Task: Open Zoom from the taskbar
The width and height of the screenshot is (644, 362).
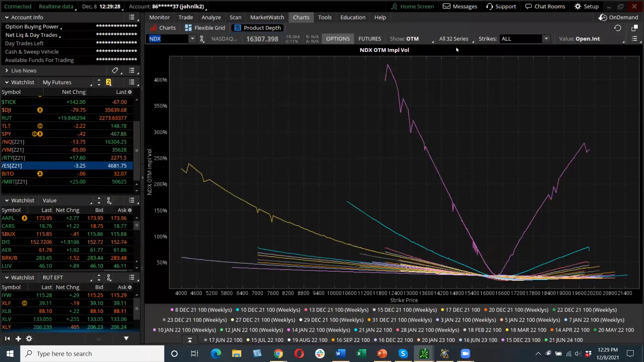Action: point(466,354)
